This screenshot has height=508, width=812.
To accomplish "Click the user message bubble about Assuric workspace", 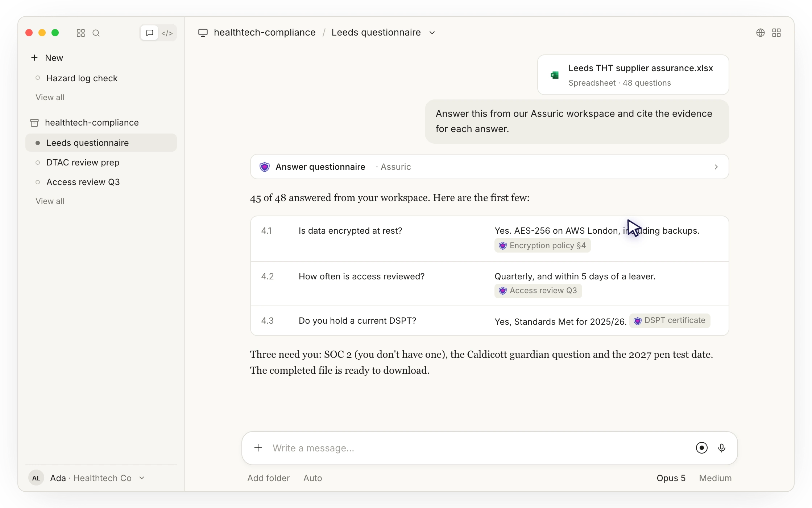I will [577, 121].
